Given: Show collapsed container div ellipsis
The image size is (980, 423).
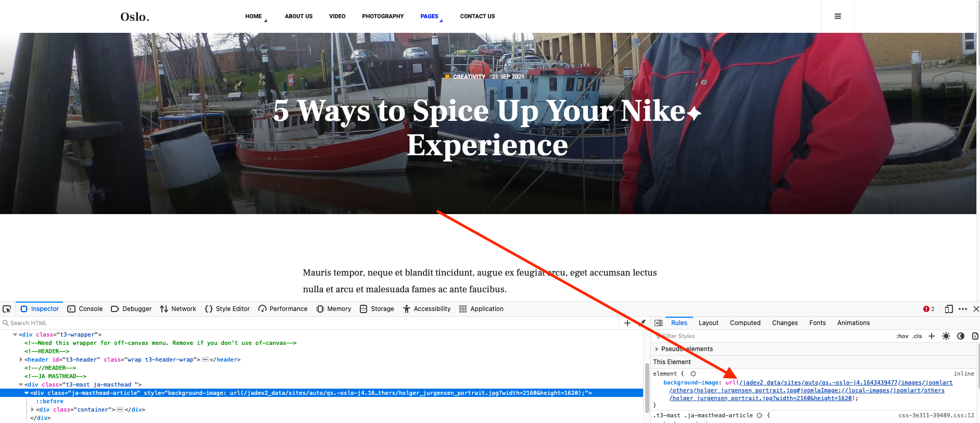Looking at the screenshot, I should pyautogui.click(x=120, y=409).
